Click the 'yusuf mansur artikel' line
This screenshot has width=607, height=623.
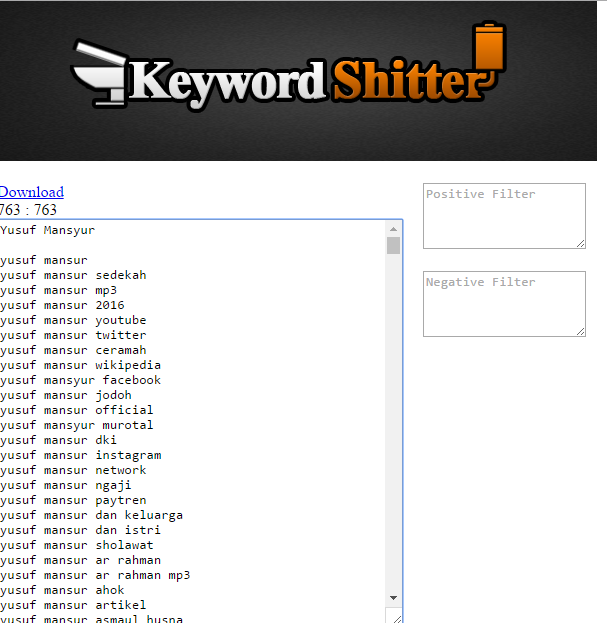(73, 606)
